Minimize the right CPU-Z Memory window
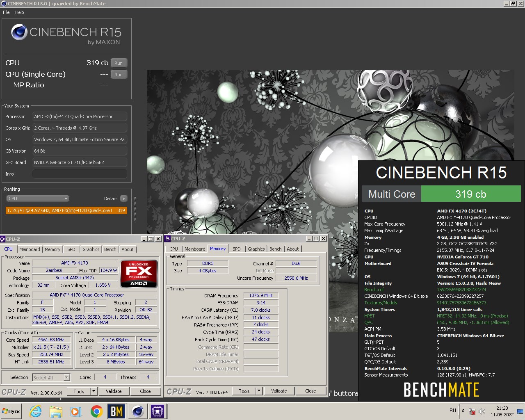This screenshot has height=420, width=525. point(309,239)
